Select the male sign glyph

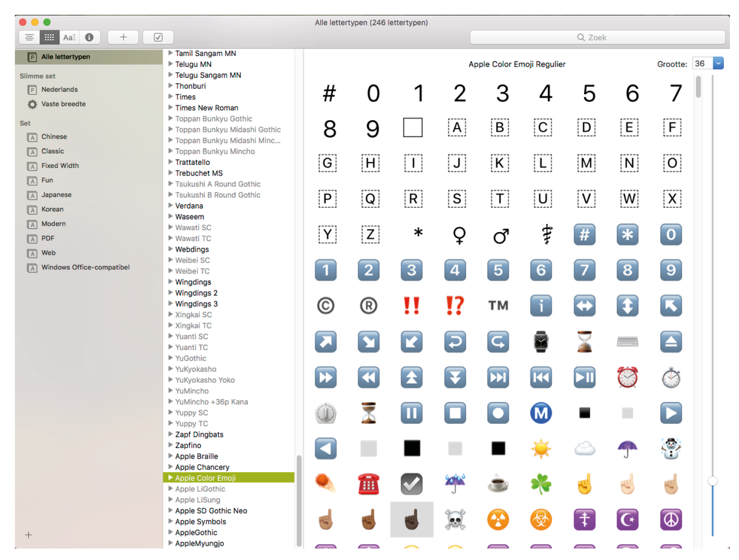tap(501, 235)
